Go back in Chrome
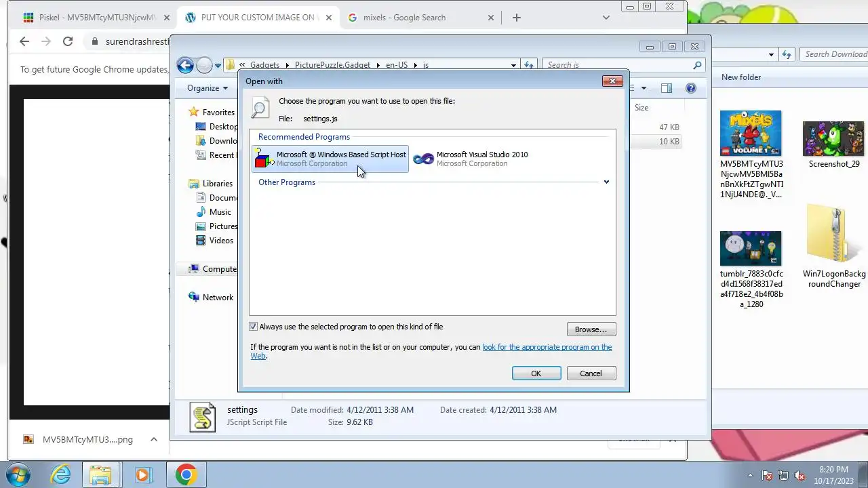The image size is (868, 488). pyautogui.click(x=24, y=41)
